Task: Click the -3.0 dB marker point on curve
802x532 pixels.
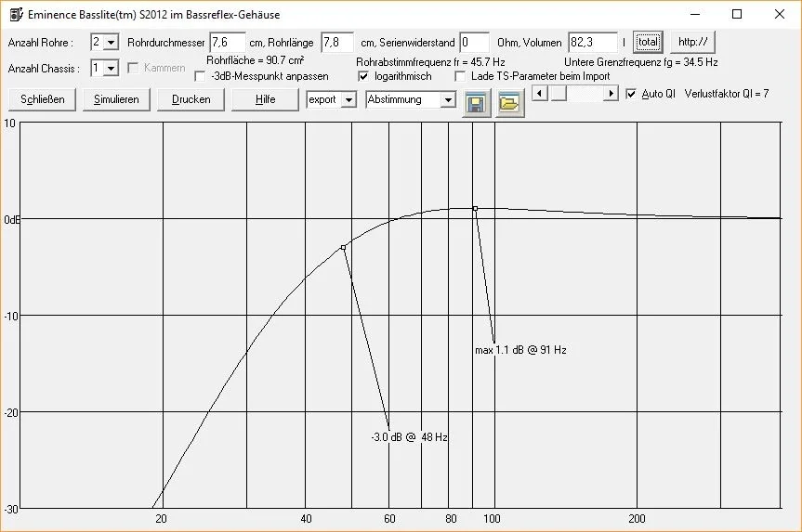Action: 343,247
